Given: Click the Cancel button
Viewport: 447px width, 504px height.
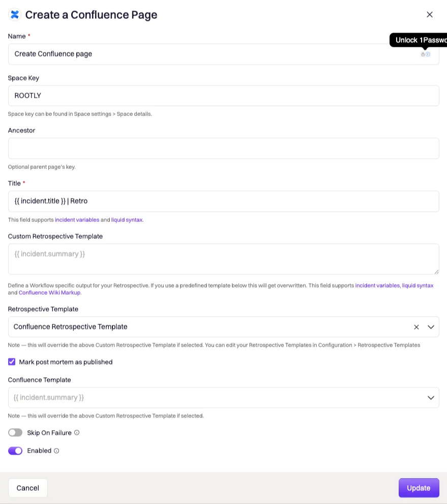Looking at the screenshot, I should pyautogui.click(x=27, y=488).
